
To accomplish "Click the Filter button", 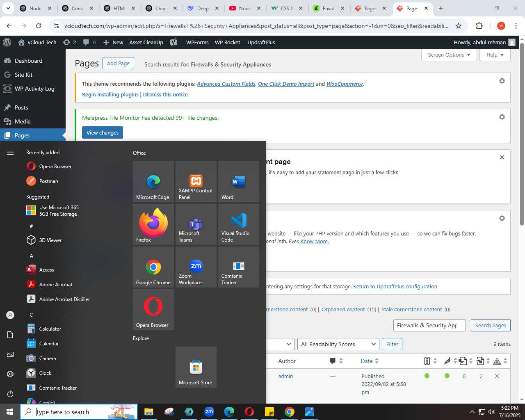I will (392, 344).
